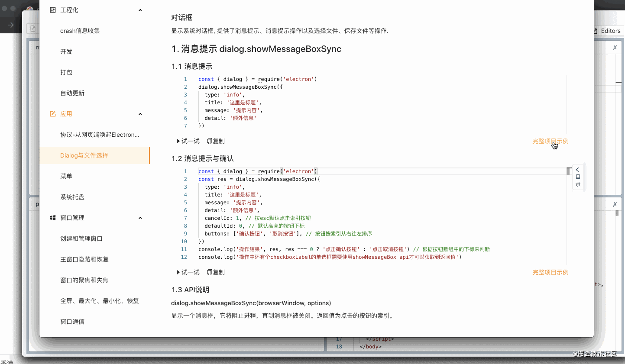Click the code editor scrollbar in section 1.2
Image resolution: width=625 pixels, height=364 pixels.
tap(569, 171)
